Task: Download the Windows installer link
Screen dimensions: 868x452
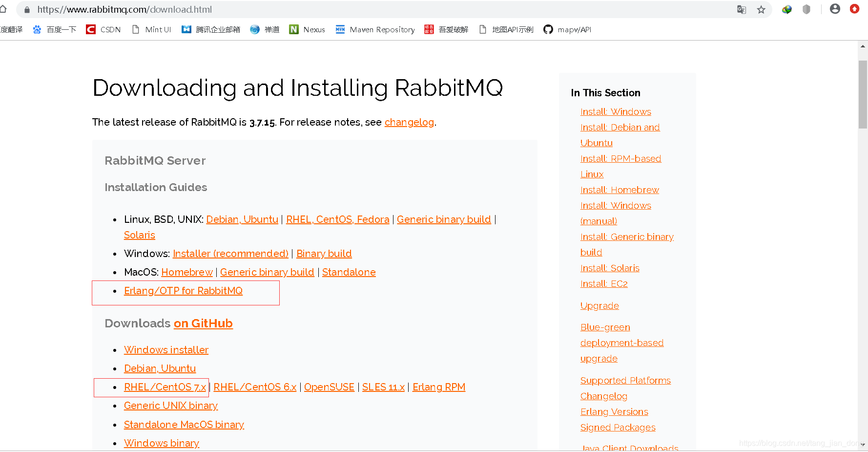Action: coord(166,350)
